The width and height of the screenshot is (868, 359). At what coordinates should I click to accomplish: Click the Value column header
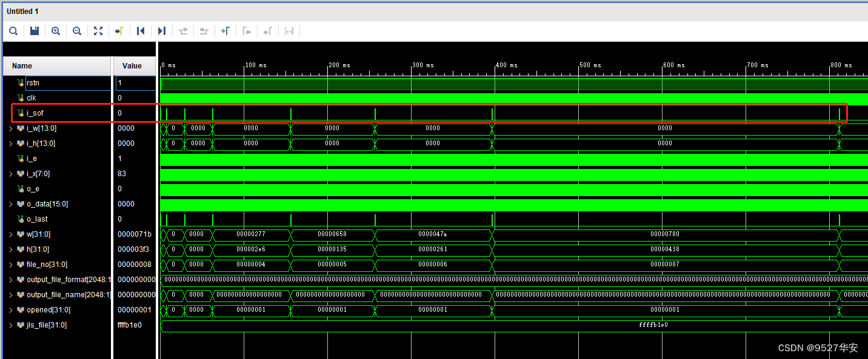(x=135, y=66)
